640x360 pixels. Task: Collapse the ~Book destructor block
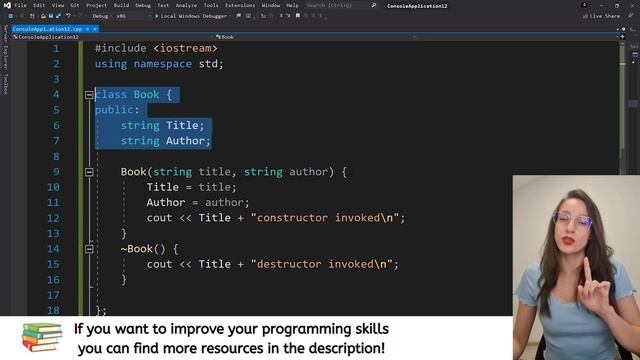(x=89, y=249)
